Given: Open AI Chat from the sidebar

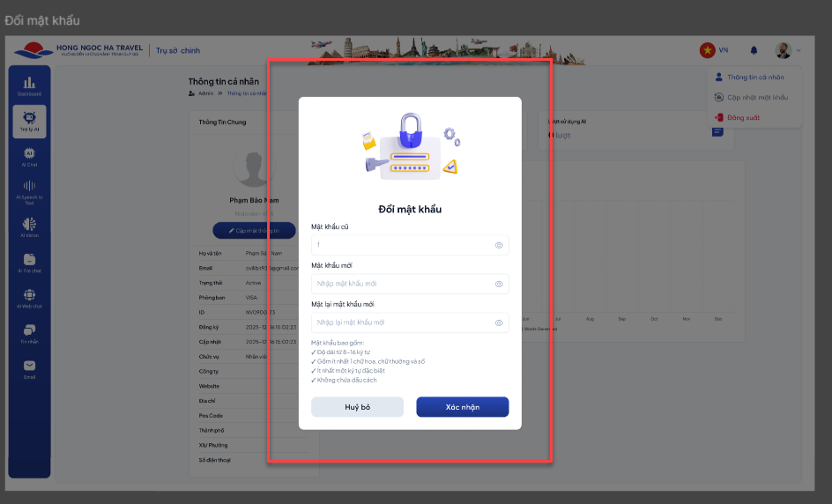Looking at the screenshot, I should [x=29, y=157].
